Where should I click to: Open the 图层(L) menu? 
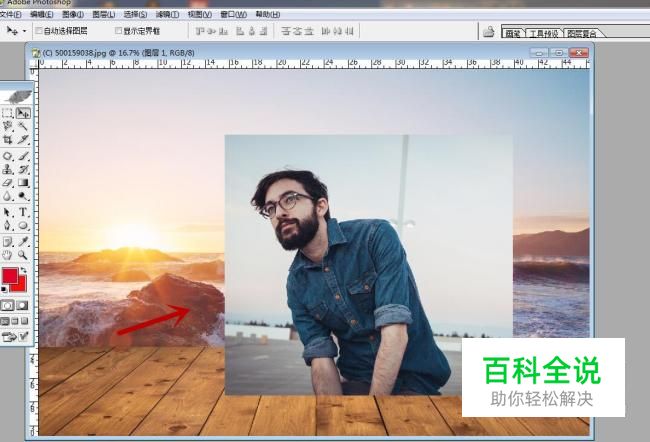coord(103,15)
